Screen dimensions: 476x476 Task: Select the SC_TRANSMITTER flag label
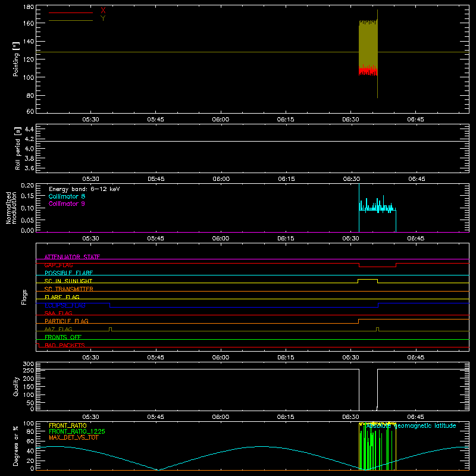[69, 289]
